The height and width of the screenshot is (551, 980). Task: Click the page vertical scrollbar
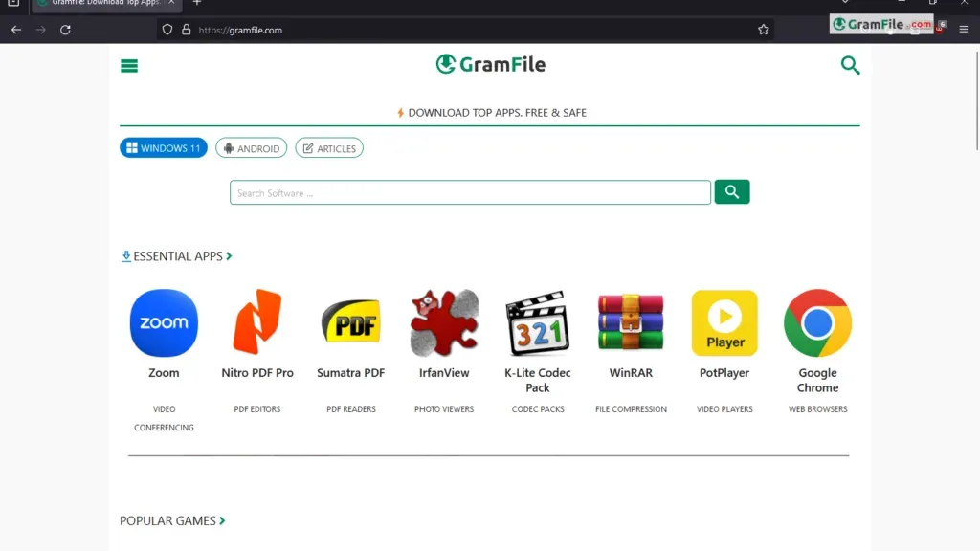coord(977,99)
